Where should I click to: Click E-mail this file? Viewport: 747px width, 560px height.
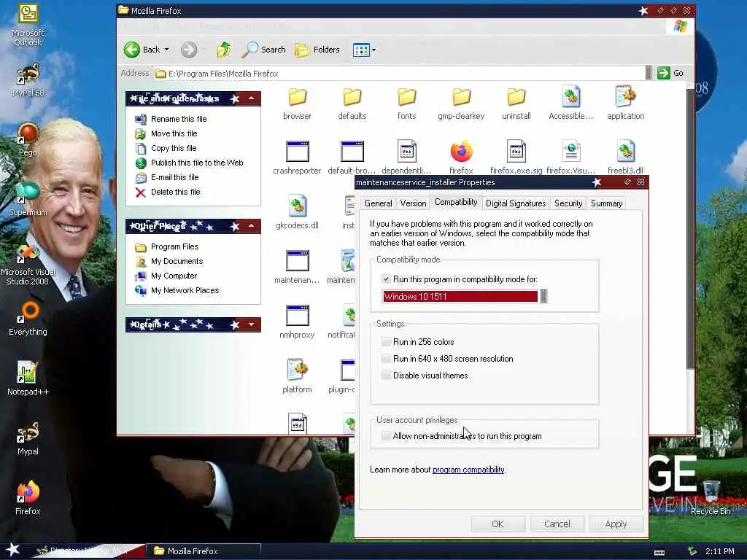175,177
